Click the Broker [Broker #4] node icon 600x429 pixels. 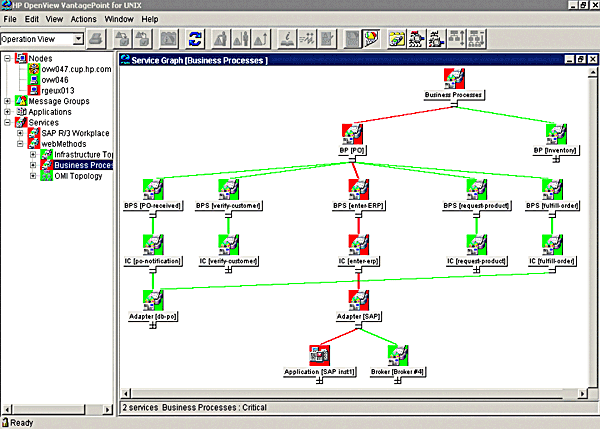[x=398, y=354]
